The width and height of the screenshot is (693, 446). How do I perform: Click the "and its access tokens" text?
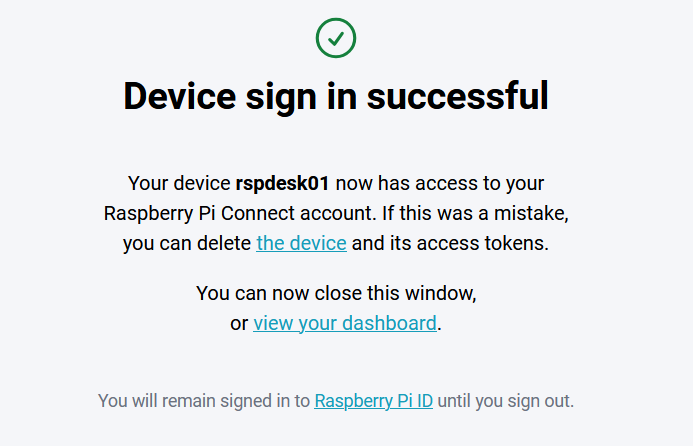click(x=450, y=243)
